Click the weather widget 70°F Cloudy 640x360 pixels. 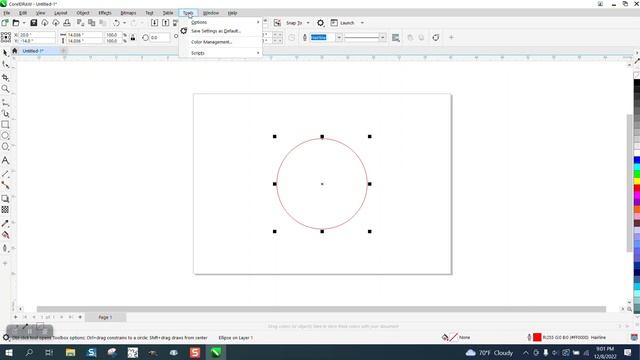[489, 353]
